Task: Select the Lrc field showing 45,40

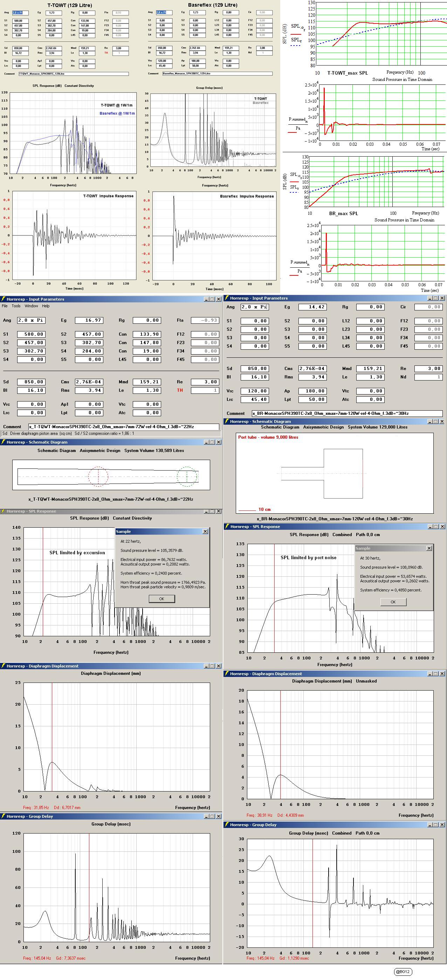Action: (x=255, y=399)
